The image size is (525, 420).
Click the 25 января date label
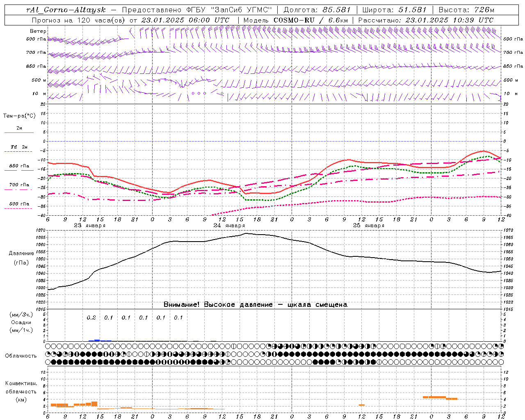click(x=369, y=226)
